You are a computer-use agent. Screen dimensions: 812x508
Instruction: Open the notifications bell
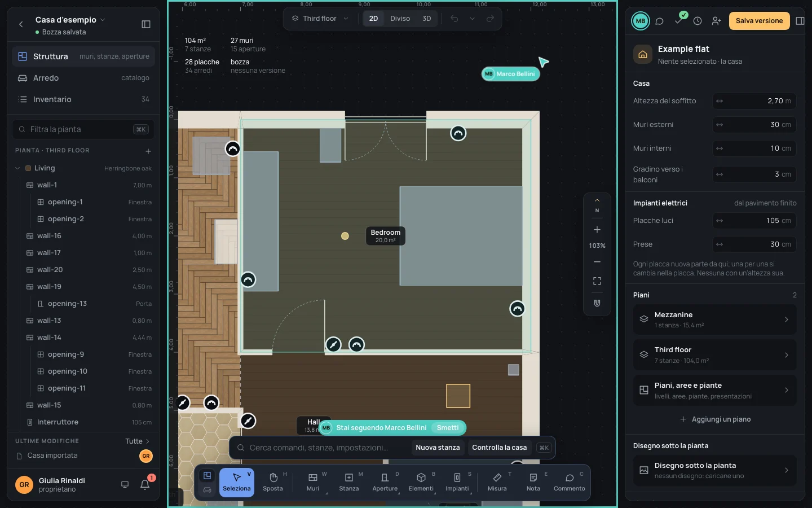[x=145, y=484]
